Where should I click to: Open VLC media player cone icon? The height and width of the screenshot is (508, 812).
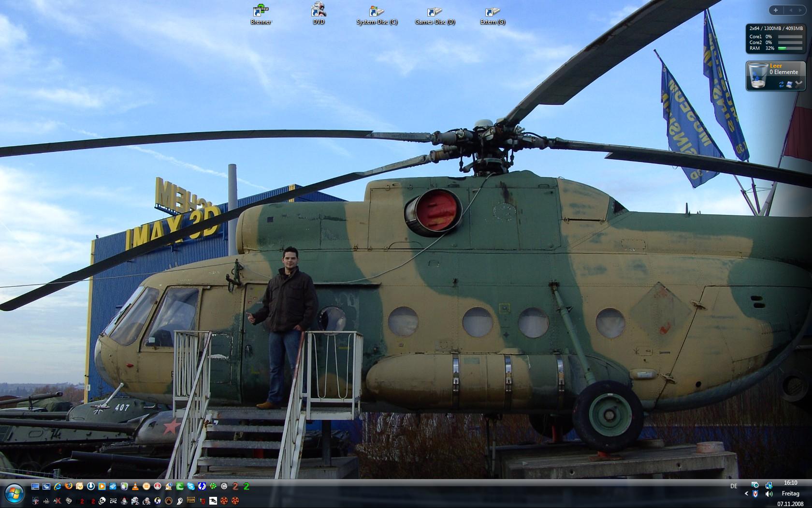[135, 486]
